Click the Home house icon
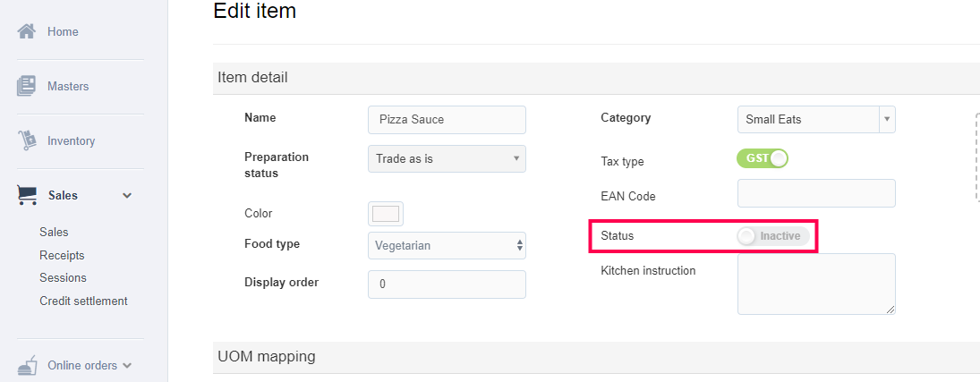This screenshot has width=980, height=382. 27,31
